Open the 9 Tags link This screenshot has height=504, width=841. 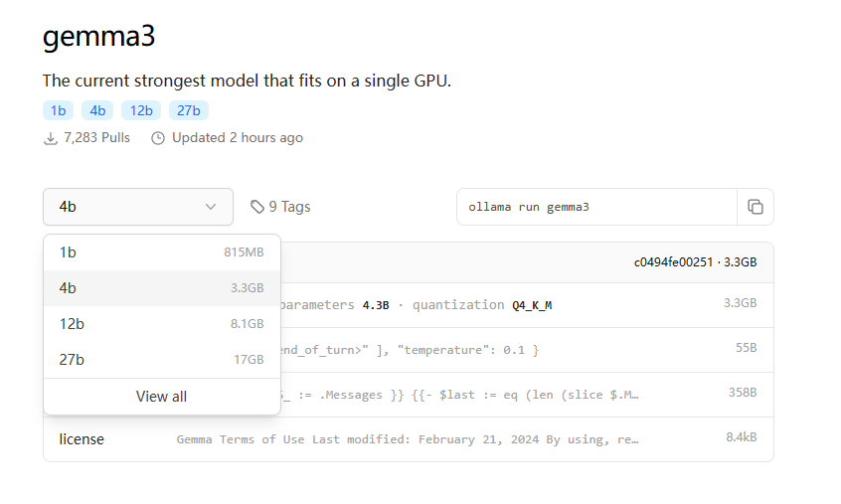tap(280, 207)
